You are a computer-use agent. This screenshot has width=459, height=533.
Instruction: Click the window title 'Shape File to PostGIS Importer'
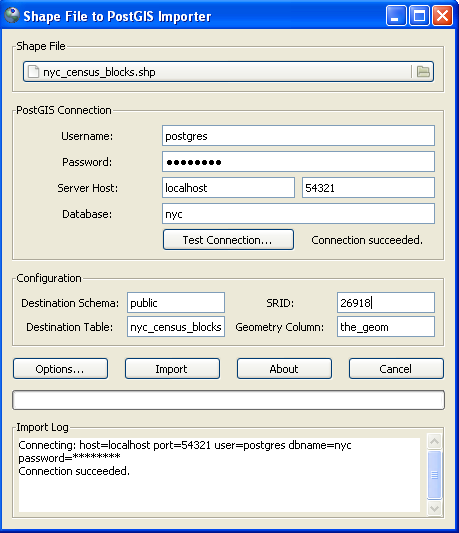pos(117,16)
